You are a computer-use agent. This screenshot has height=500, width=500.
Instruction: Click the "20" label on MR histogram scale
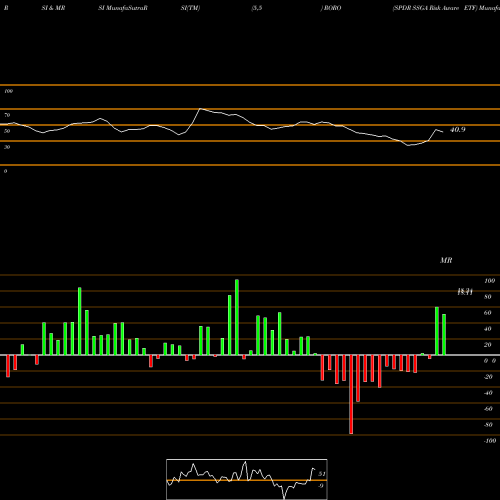pyautogui.click(x=488, y=345)
